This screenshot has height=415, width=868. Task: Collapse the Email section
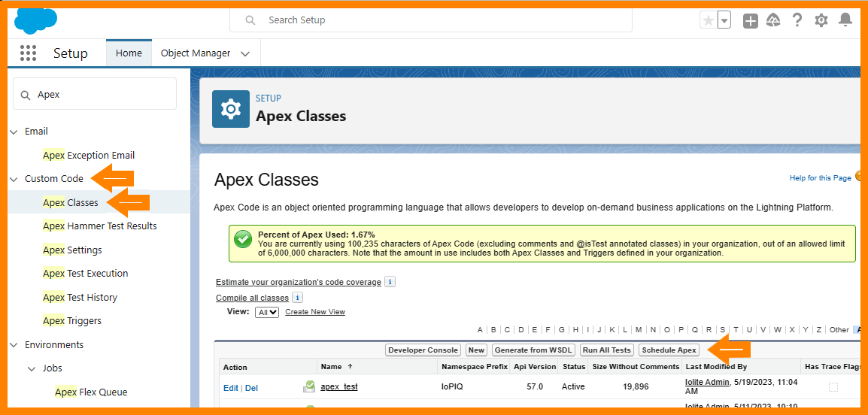click(x=14, y=132)
